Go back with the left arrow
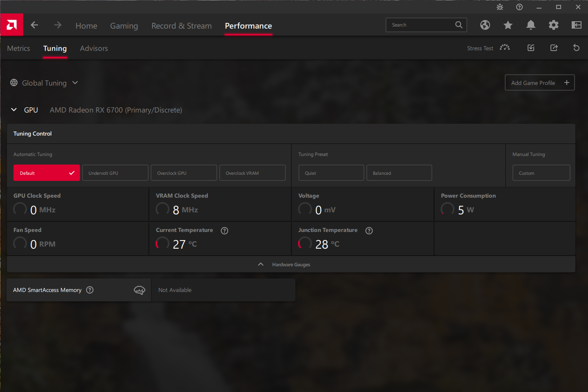The height and width of the screenshot is (392, 588). 34,25
